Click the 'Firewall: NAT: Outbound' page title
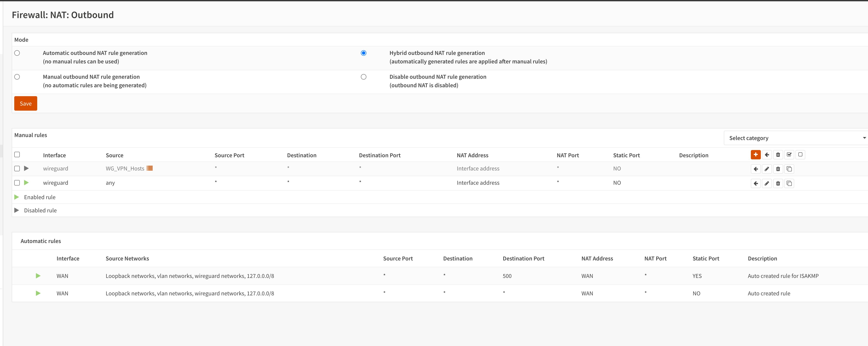 (x=63, y=15)
